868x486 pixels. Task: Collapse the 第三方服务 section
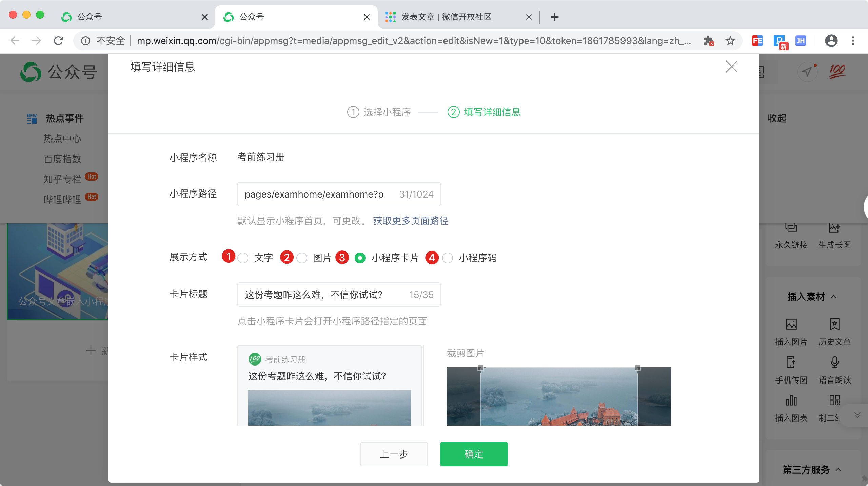tap(838, 470)
